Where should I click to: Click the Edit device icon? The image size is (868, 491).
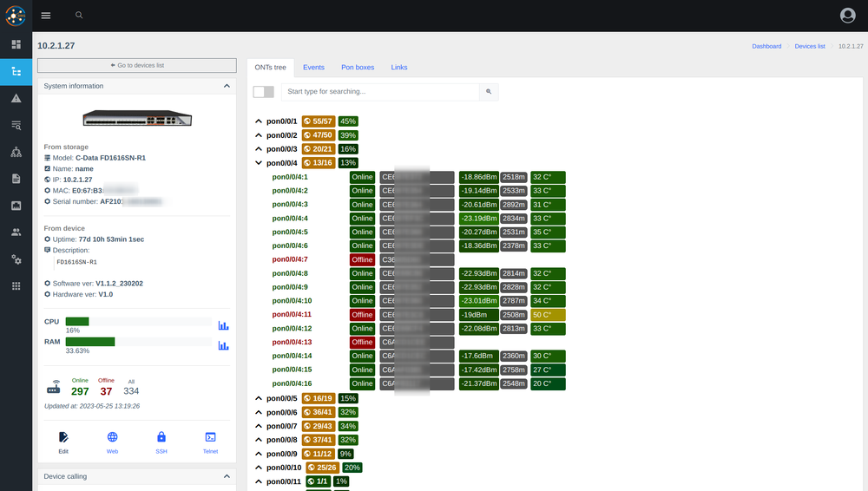(x=63, y=438)
